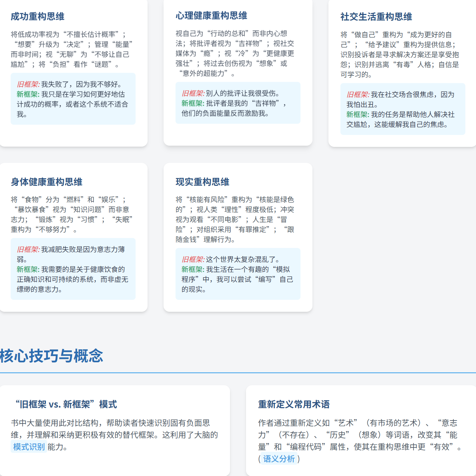Click the example box about 模拟程序
This screenshot has height=476, width=476.
pyautogui.click(x=238, y=274)
